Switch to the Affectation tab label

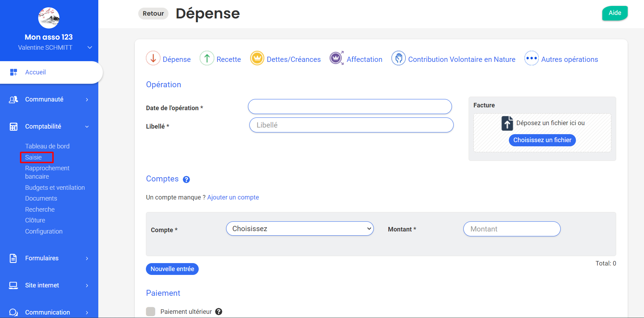tap(364, 59)
